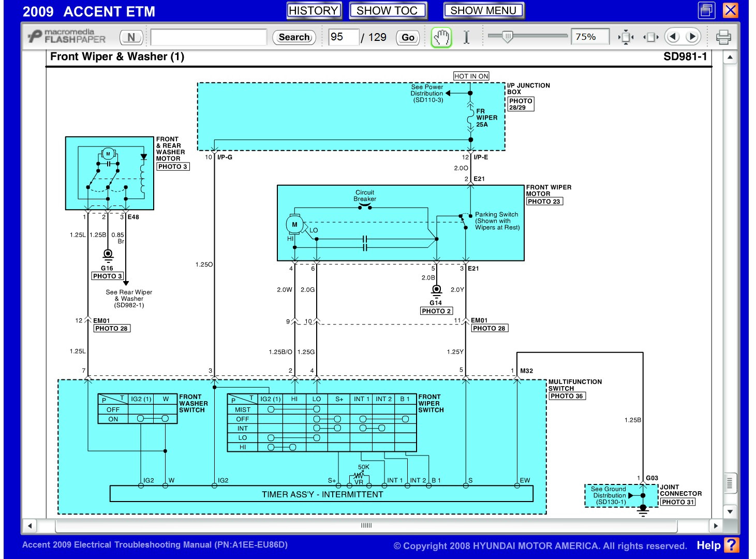Select the text selection cursor tool
Image resolution: width=756 pixels, height=559 pixels.
(x=466, y=37)
